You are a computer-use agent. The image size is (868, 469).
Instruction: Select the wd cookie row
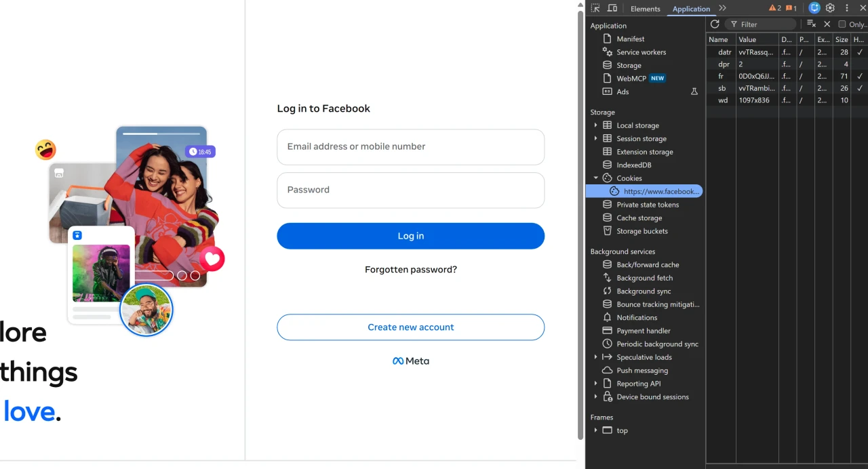point(787,100)
